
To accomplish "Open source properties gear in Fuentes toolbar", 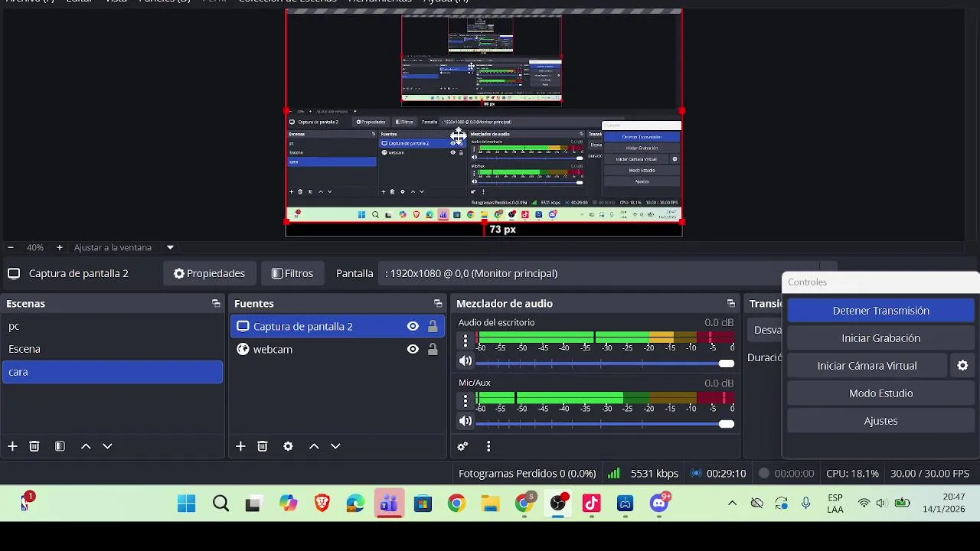I will (288, 446).
